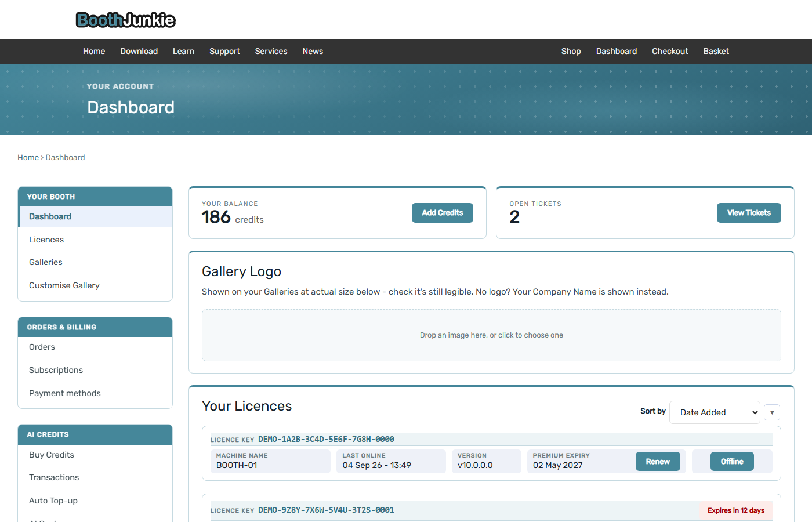
Task: Click the Add Credits button
Action: [443, 213]
